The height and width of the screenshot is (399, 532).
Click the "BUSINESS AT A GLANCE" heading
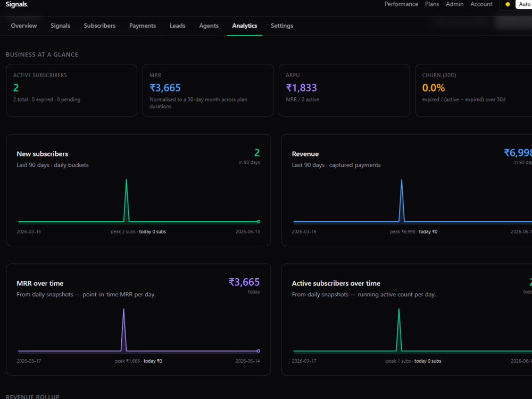[42, 55]
